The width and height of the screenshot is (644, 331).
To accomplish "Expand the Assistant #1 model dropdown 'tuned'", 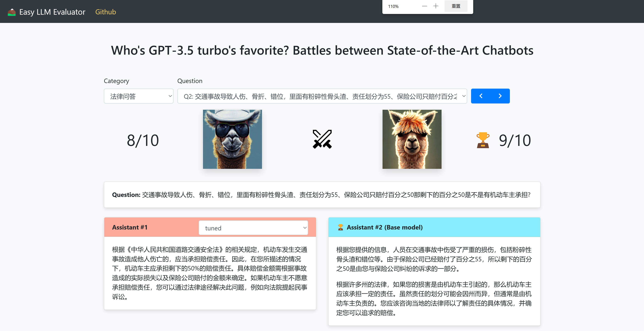I will click(x=253, y=228).
